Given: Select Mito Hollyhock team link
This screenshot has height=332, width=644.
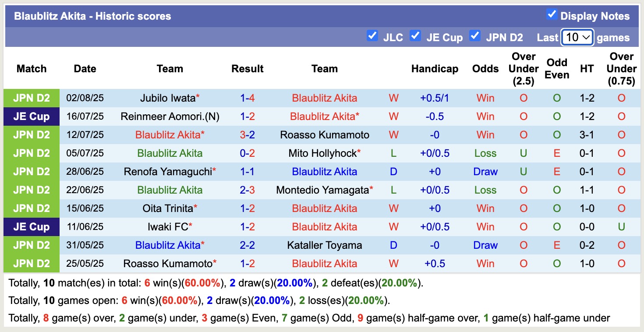Looking at the screenshot, I should coord(322,153).
